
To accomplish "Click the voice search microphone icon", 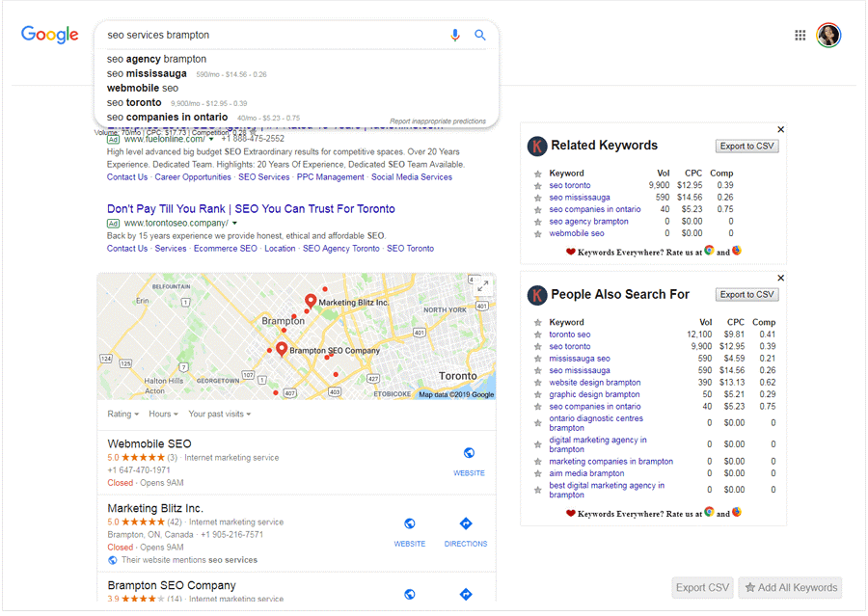I will pyautogui.click(x=455, y=36).
